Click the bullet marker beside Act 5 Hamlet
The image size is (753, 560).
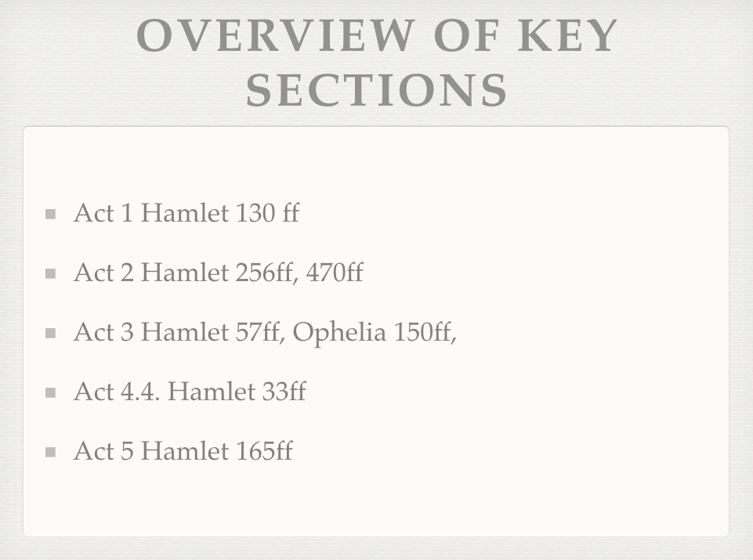point(51,452)
